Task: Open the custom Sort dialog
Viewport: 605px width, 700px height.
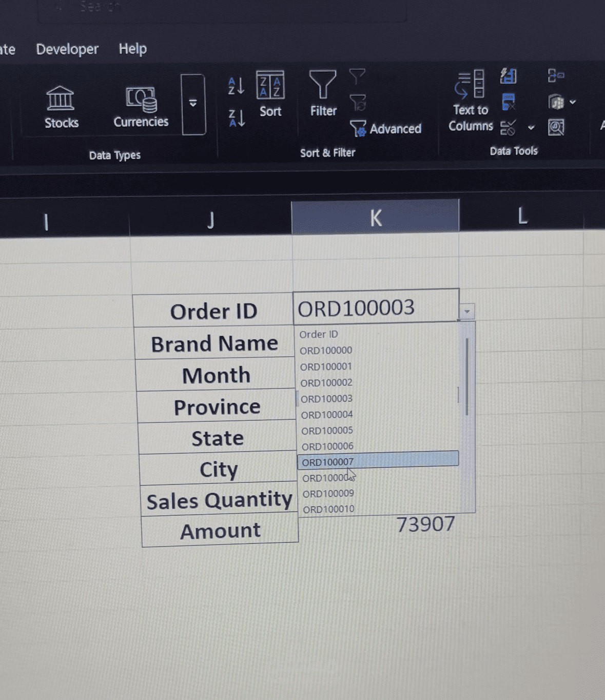Action: 270,94
